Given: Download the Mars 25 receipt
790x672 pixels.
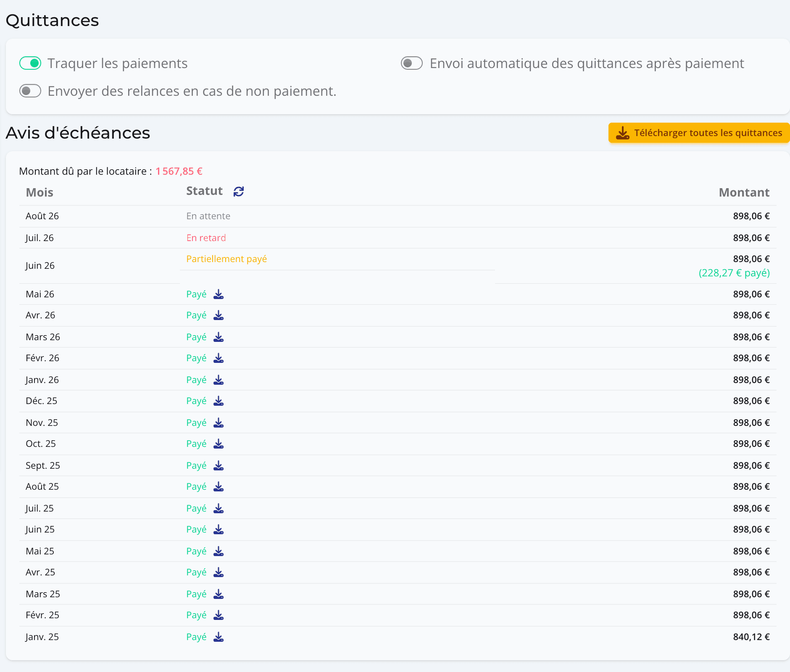Looking at the screenshot, I should click(x=219, y=594).
